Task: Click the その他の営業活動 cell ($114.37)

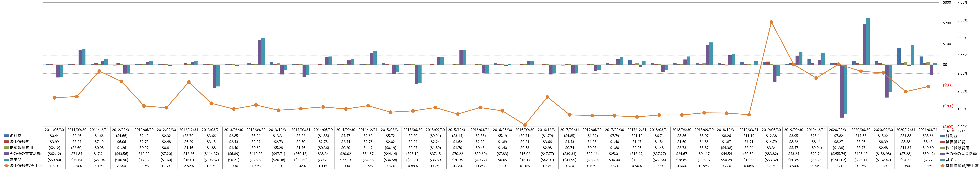Action: tap(211, 154)
